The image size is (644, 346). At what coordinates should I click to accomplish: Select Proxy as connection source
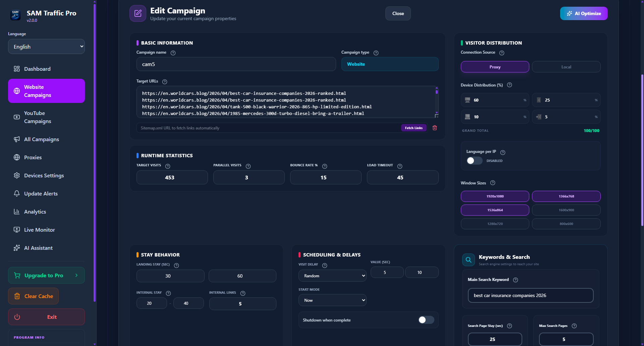495,67
